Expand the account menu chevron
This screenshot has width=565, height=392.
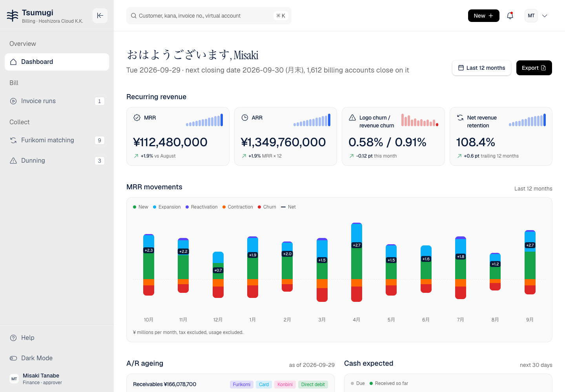[x=545, y=16]
